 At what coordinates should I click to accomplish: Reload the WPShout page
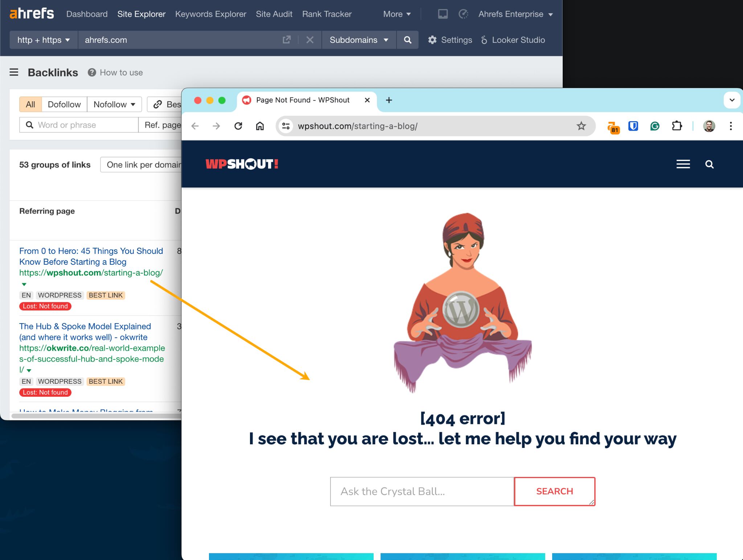238,126
